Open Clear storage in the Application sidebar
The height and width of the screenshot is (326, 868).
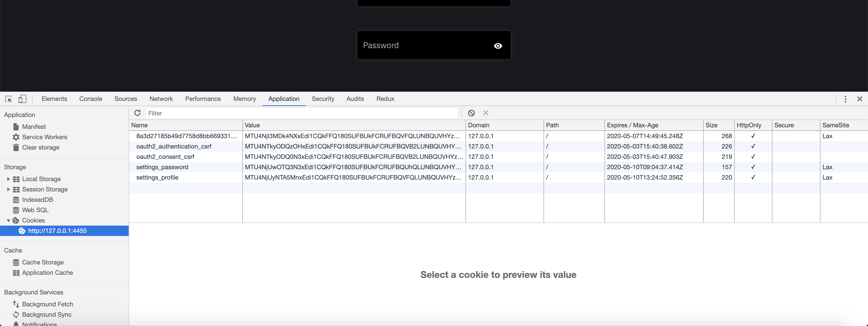(x=41, y=147)
